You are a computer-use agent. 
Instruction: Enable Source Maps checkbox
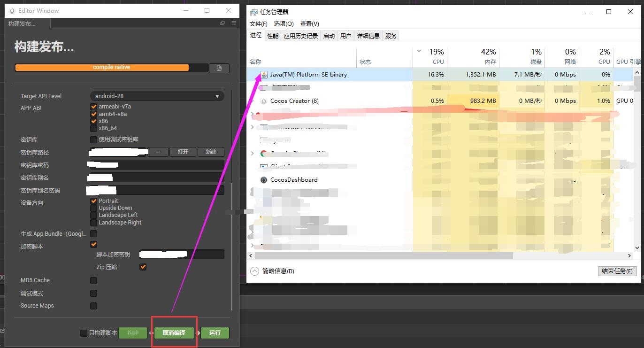pos(94,306)
